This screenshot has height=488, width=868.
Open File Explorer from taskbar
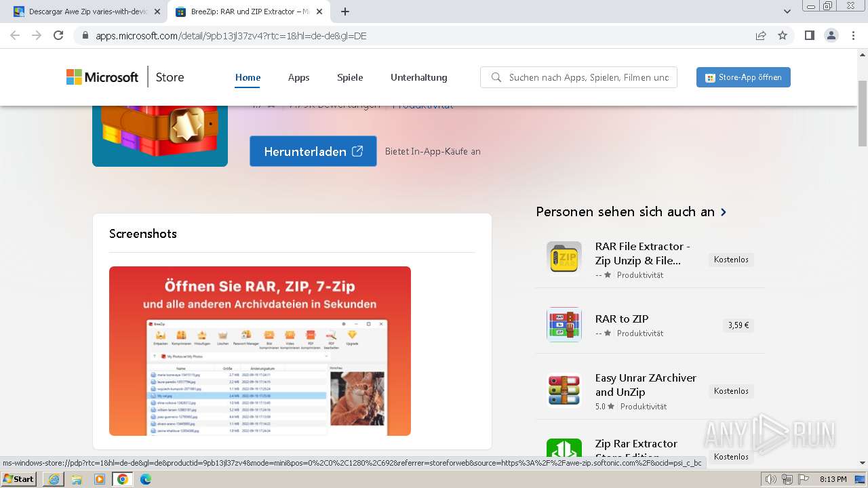[77, 479]
